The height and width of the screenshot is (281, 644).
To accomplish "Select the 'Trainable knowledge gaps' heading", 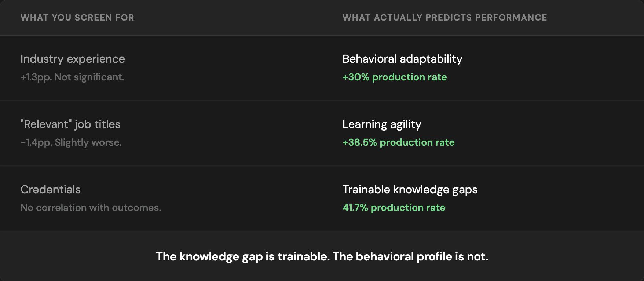I will tap(410, 190).
